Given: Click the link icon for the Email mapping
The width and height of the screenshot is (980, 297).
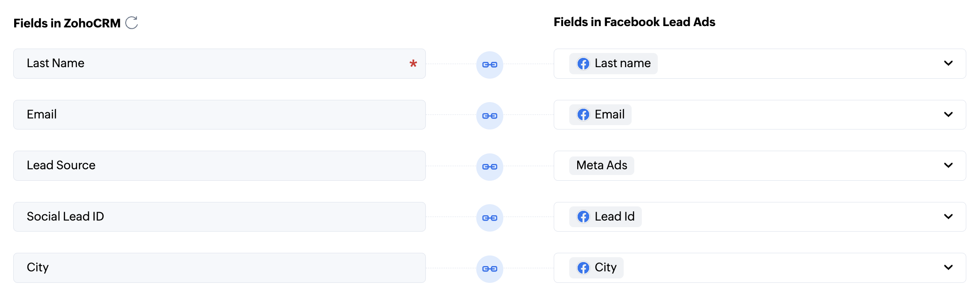Looking at the screenshot, I should click(490, 116).
